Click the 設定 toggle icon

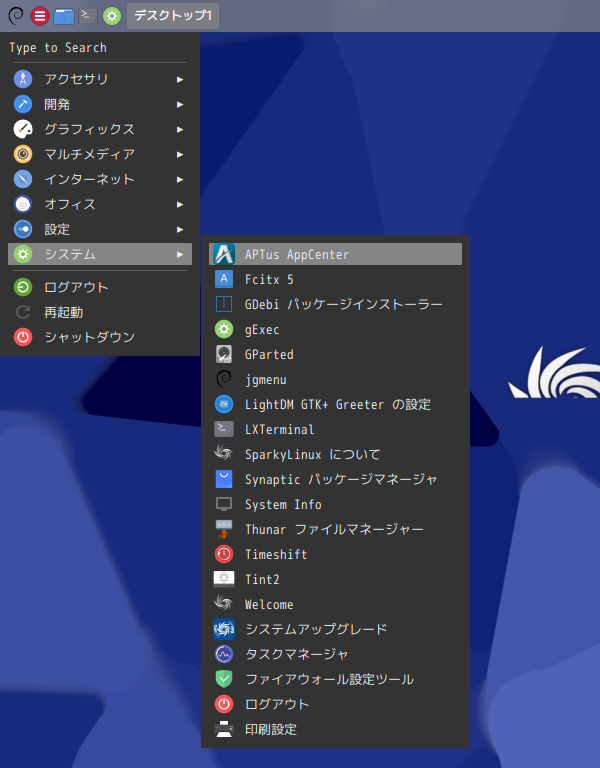coord(23,229)
